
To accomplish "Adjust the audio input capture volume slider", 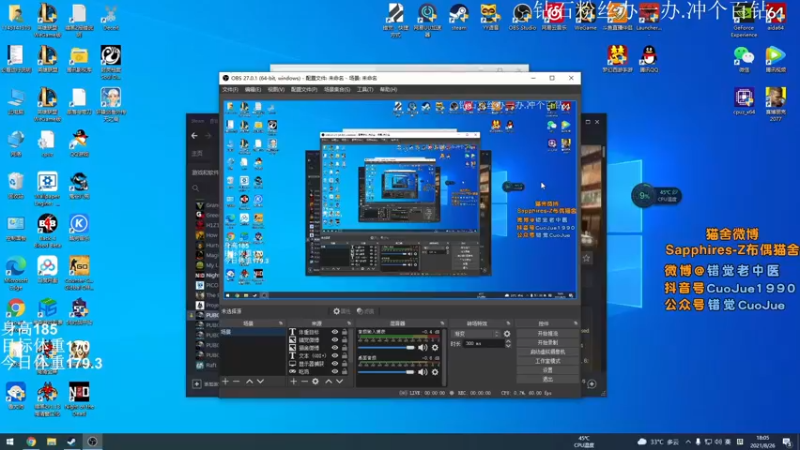I will click(386, 347).
